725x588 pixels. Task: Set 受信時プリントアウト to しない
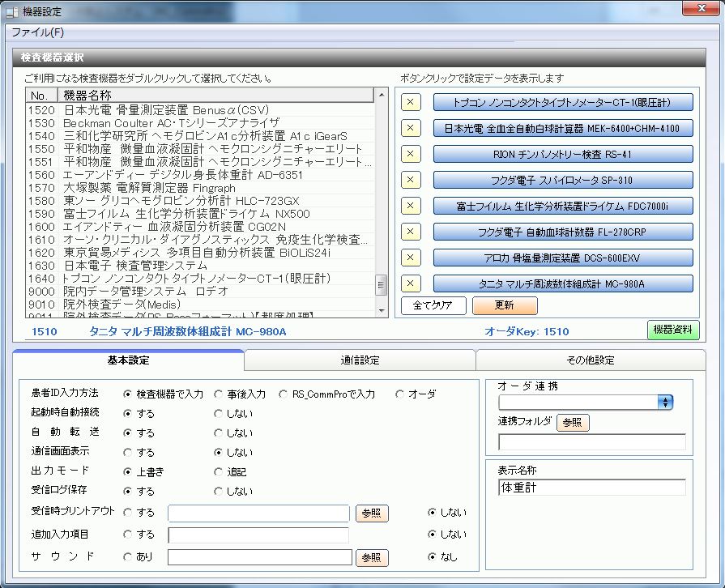(x=432, y=512)
